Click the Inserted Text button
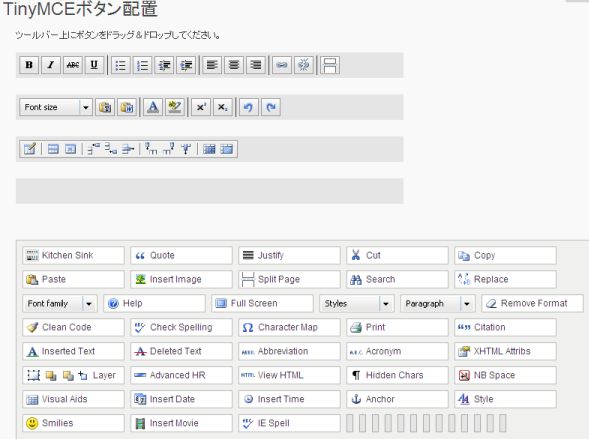589x439 pixels. point(73,352)
